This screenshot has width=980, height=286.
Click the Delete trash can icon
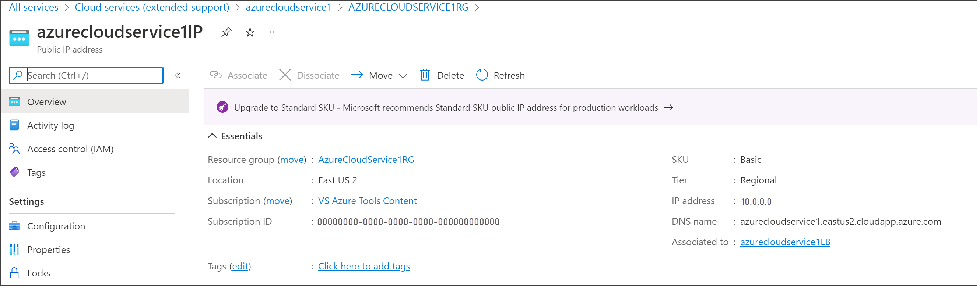[x=425, y=75]
